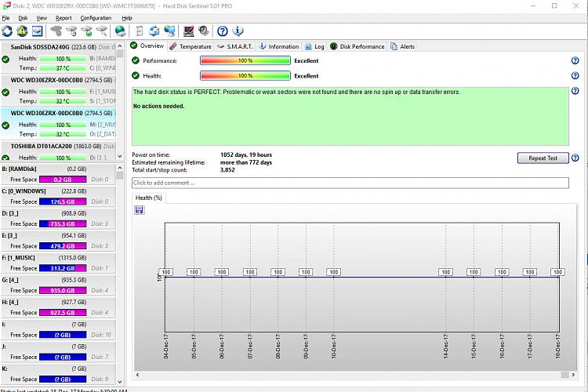The width and height of the screenshot is (588, 392).
Task: Select the Health (%) graph tab
Action: [148, 198]
